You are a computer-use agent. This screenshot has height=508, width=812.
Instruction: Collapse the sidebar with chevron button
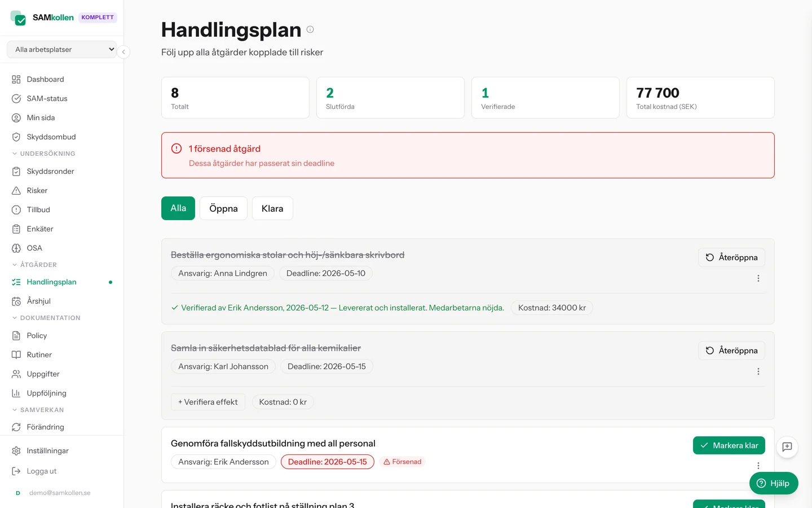coord(123,52)
